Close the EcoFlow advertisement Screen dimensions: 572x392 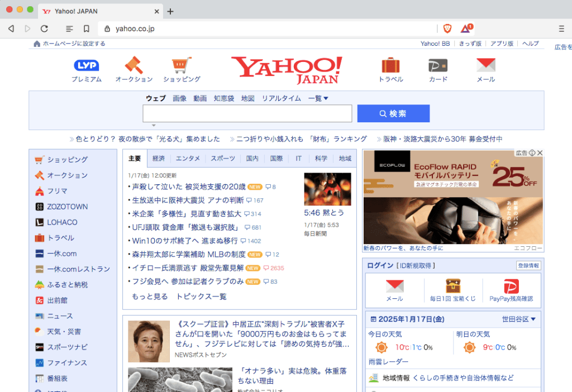[x=540, y=153]
